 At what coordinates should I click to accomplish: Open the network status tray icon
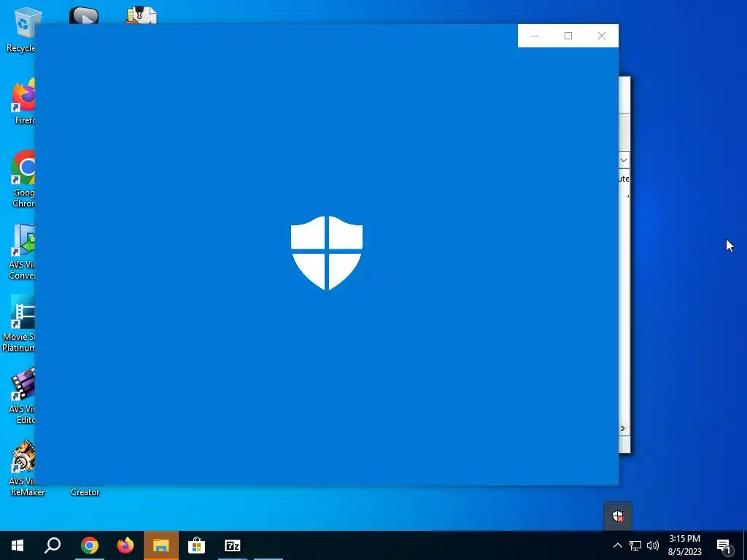tap(635, 545)
